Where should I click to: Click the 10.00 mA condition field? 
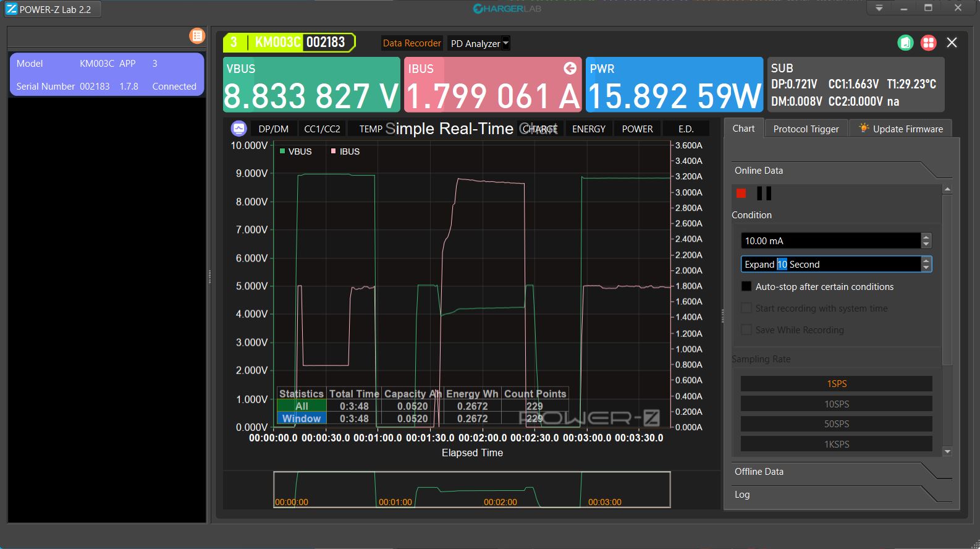point(830,240)
